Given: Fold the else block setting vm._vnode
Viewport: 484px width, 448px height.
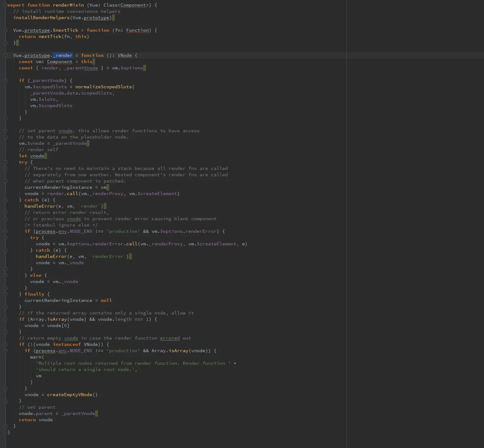Looking at the screenshot, I should (5, 275).
